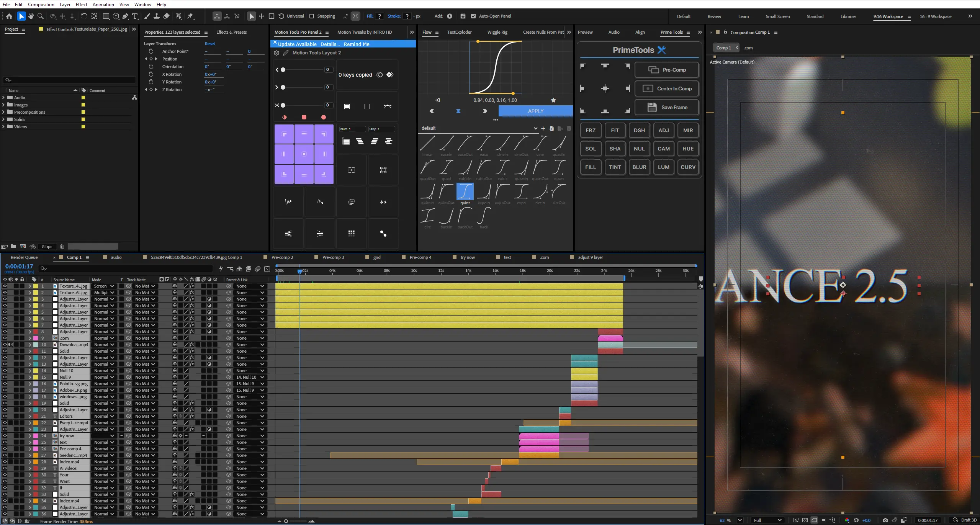Uncheck the Auto-Open Panel checkbox

(x=473, y=16)
